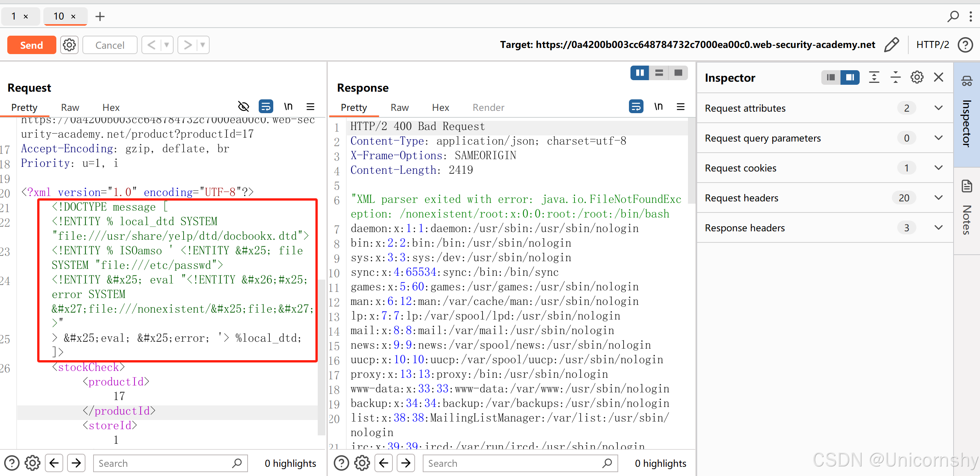The width and height of the screenshot is (980, 476).
Task: Expand the Request headers section
Action: [938, 198]
